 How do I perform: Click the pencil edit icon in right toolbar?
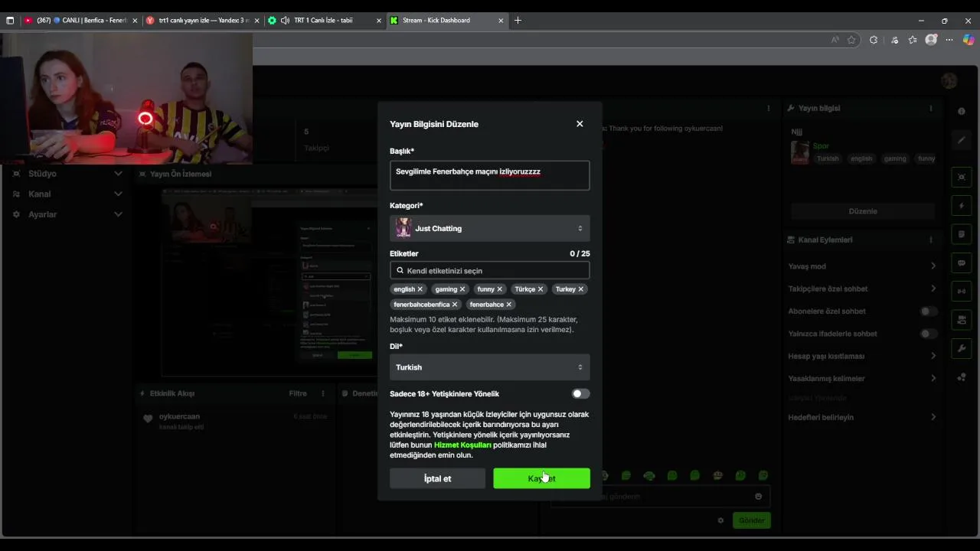pyautogui.click(x=962, y=140)
